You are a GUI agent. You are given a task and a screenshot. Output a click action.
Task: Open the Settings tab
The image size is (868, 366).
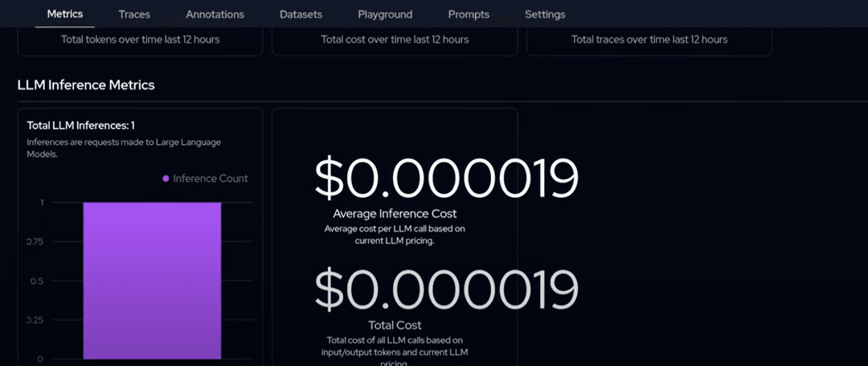[544, 14]
